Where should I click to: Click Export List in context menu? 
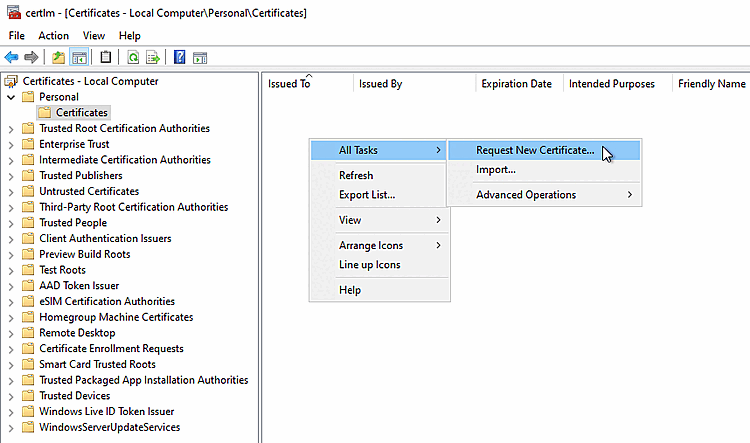pos(367,195)
